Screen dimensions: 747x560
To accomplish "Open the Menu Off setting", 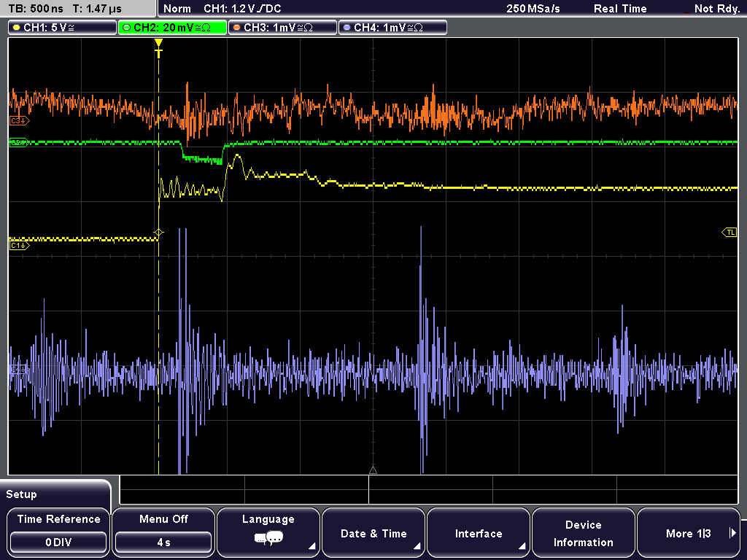I will tap(163, 532).
